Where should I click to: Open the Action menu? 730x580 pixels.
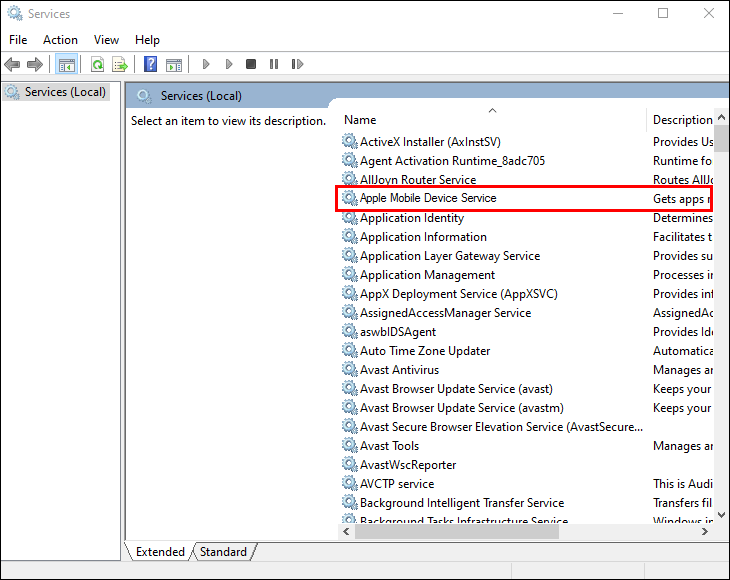[x=60, y=40]
